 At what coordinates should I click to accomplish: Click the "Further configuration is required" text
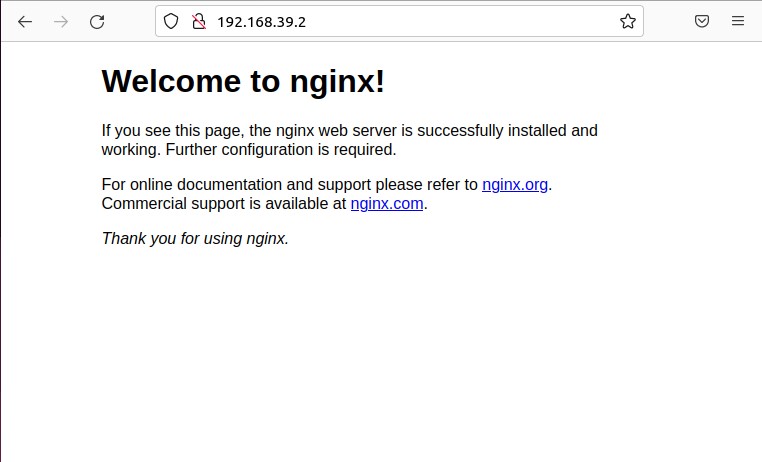coord(280,150)
